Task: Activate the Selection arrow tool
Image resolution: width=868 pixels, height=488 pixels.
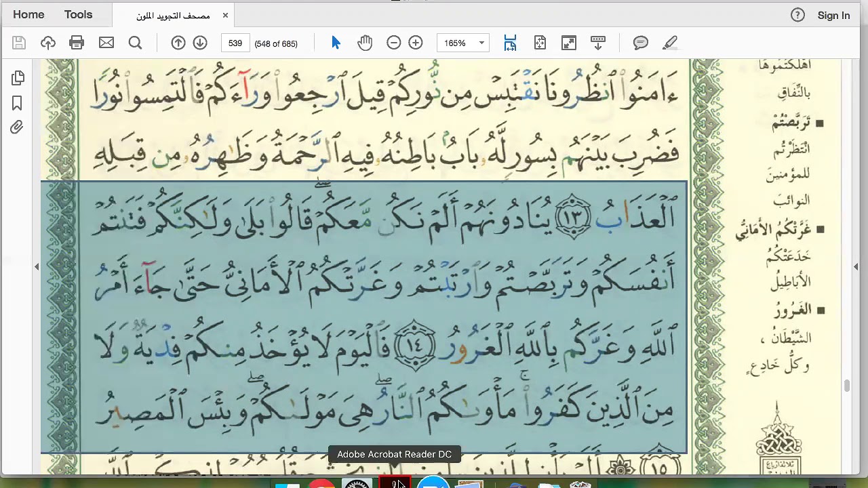Action: 336,43
